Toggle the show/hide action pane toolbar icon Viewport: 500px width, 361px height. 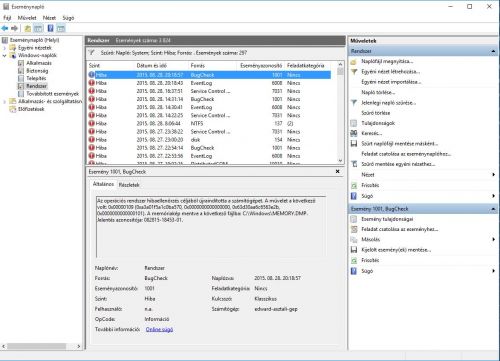coord(61,28)
